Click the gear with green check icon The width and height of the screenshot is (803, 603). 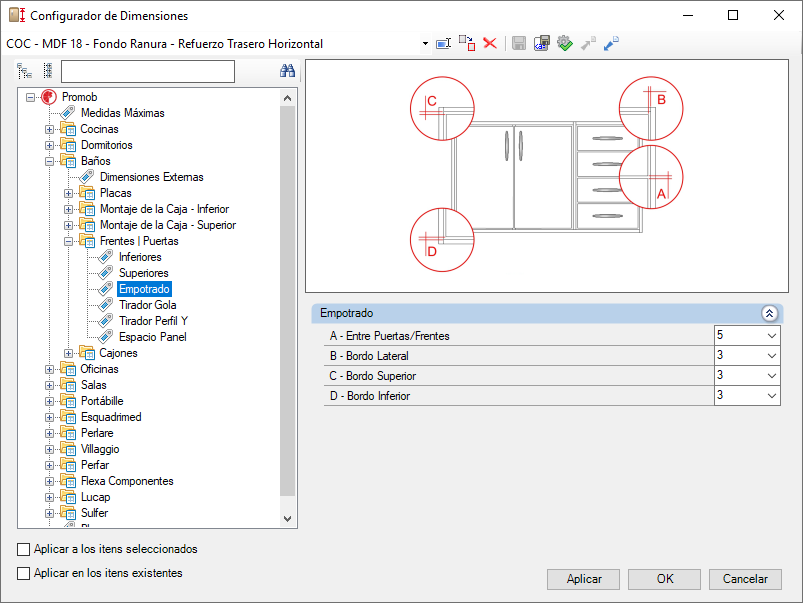point(565,44)
